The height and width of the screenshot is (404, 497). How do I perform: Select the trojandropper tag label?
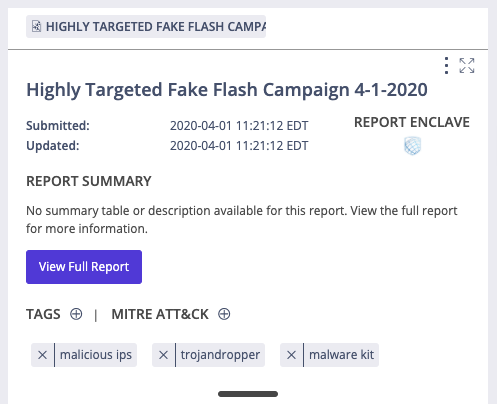pos(220,355)
